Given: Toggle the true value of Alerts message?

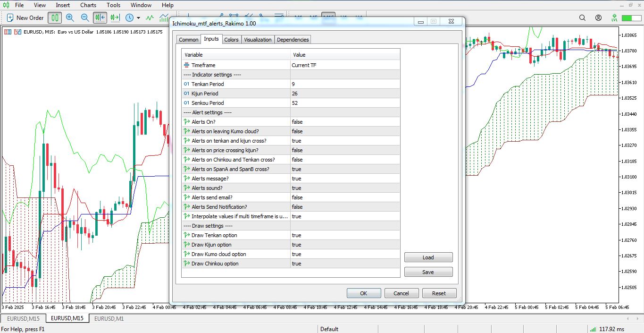Looking at the screenshot, I should tap(345, 179).
